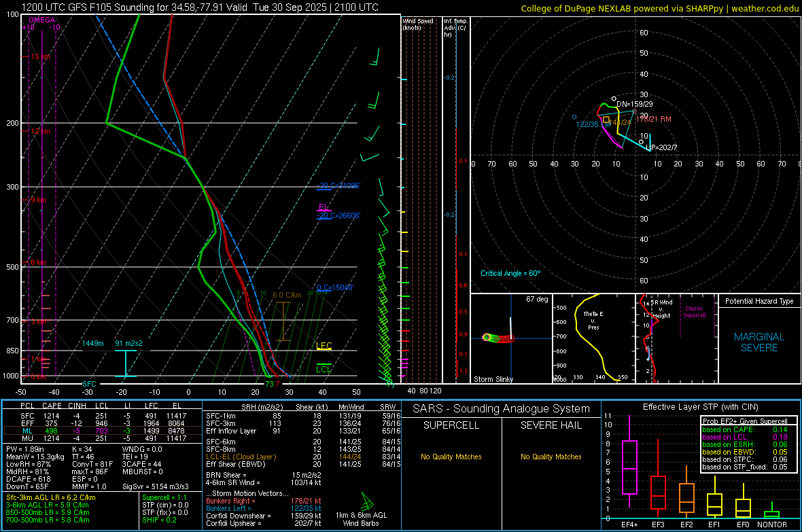The height and width of the screenshot is (532, 802).
Task: Click the 700-500mb LR = 5.8 C/km line
Action: [x=48, y=520]
